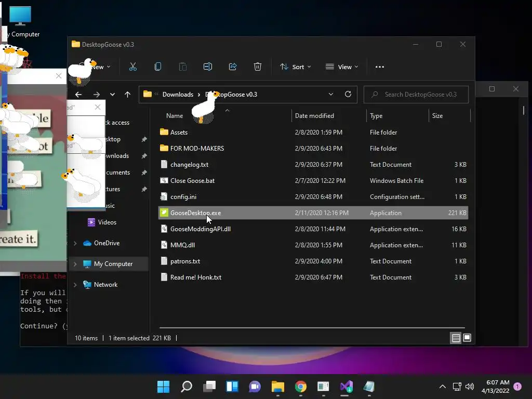Go up one folder level

127,95
